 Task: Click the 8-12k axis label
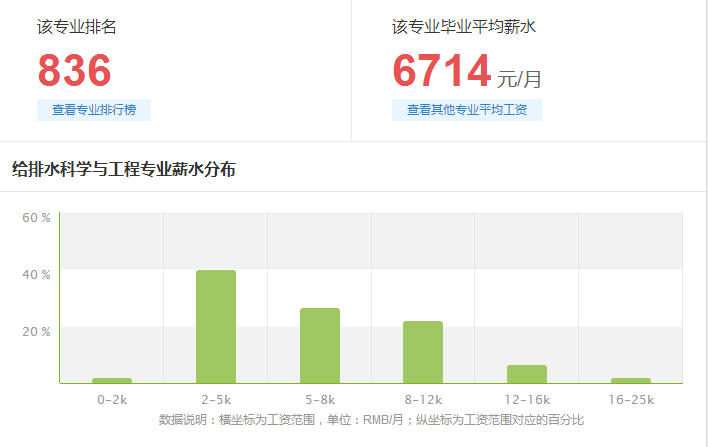coord(424,400)
